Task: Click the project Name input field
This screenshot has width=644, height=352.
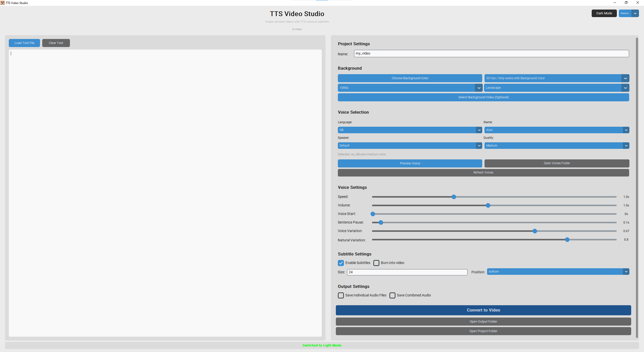Action: (491, 54)
